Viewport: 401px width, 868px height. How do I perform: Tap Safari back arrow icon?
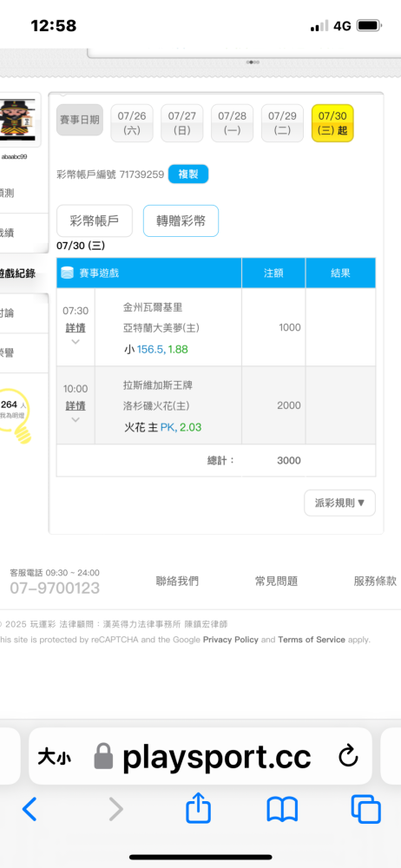pos(30,809)
